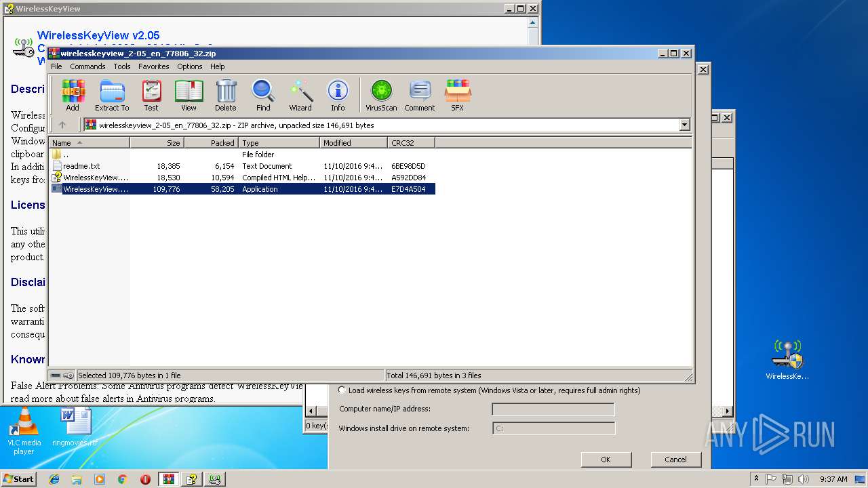868x488 pixels.
Task: Click the Info toolbar icon
Action: tap(338, 95)
